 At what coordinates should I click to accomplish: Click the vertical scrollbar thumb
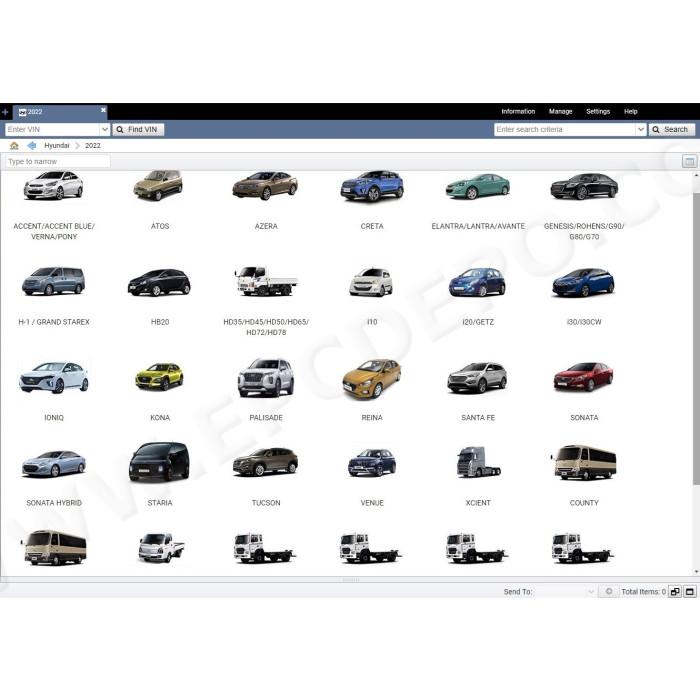pos(696,338)
